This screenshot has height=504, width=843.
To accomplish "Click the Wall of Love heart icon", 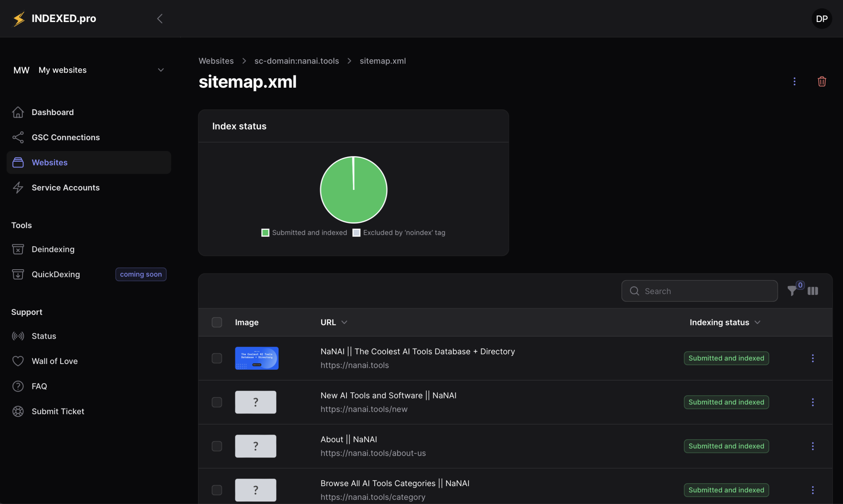I will [18, 361].
